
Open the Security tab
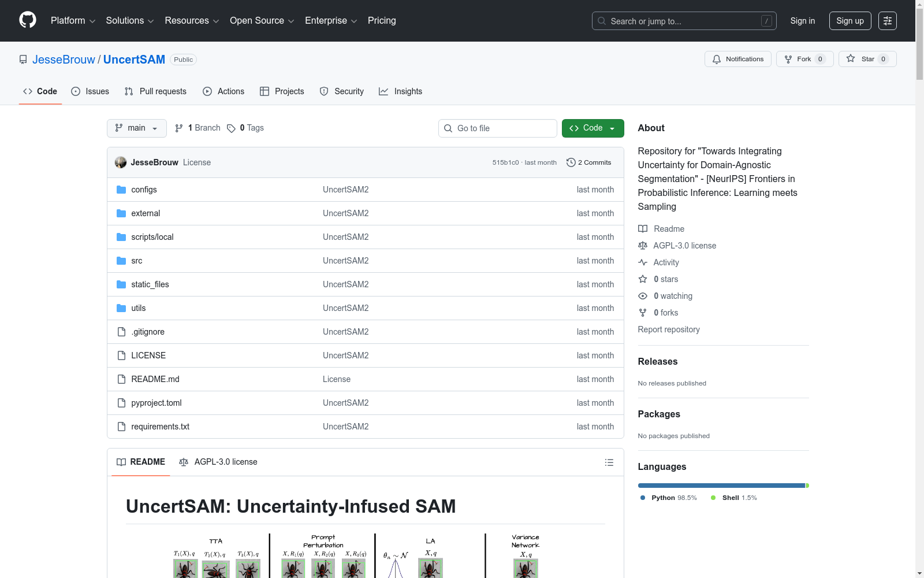[342, 91]
